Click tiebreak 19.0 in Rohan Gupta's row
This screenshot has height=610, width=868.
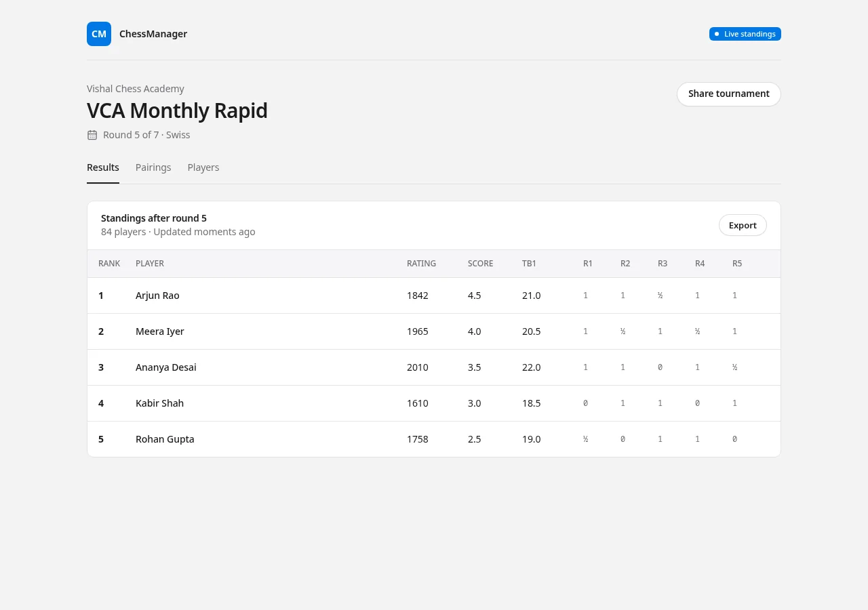[x=532, y=439]
